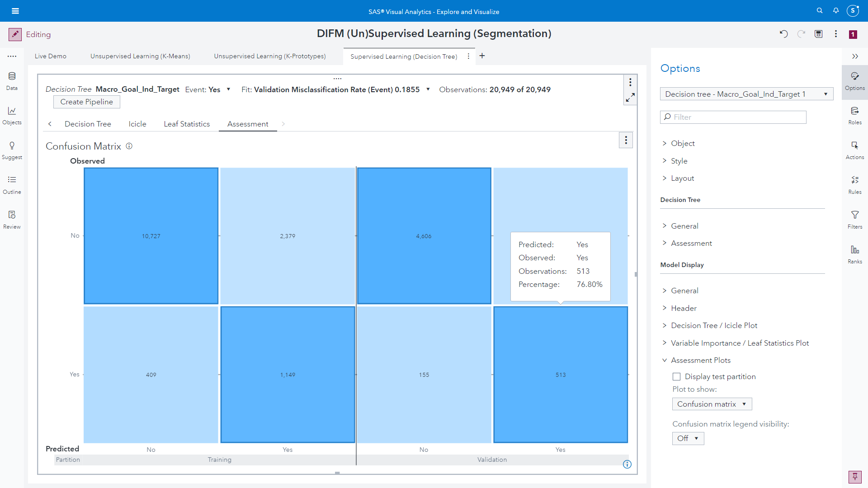The height and width of the screenshot is (488, 868).
Task: Switch to the Leaf Statistics tab
Action: [187, 124]
